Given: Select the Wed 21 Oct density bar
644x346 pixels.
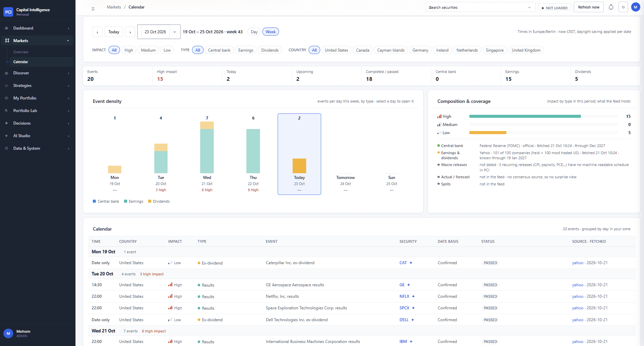Looking at the screenshot, I should 207,147.
